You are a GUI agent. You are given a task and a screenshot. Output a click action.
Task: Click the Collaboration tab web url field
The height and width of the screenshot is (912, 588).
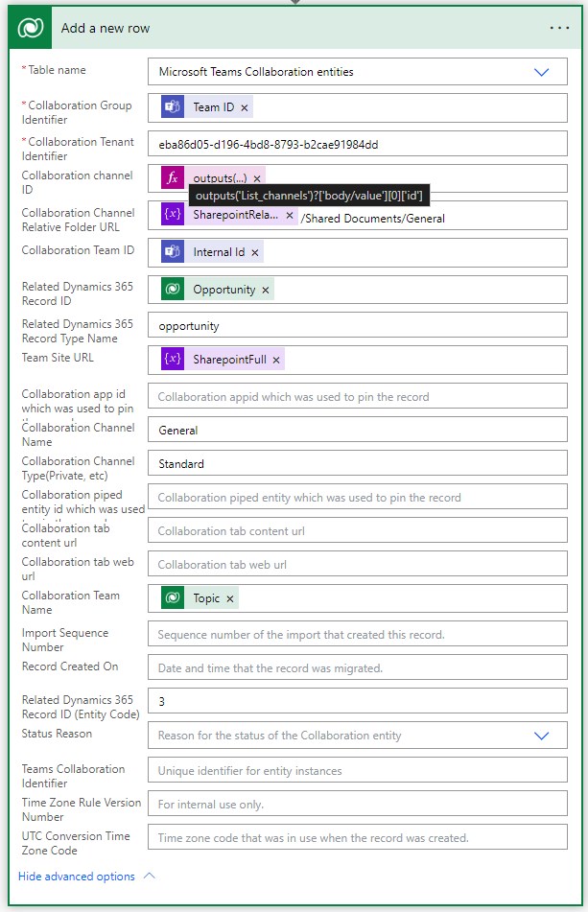(357, 565)
